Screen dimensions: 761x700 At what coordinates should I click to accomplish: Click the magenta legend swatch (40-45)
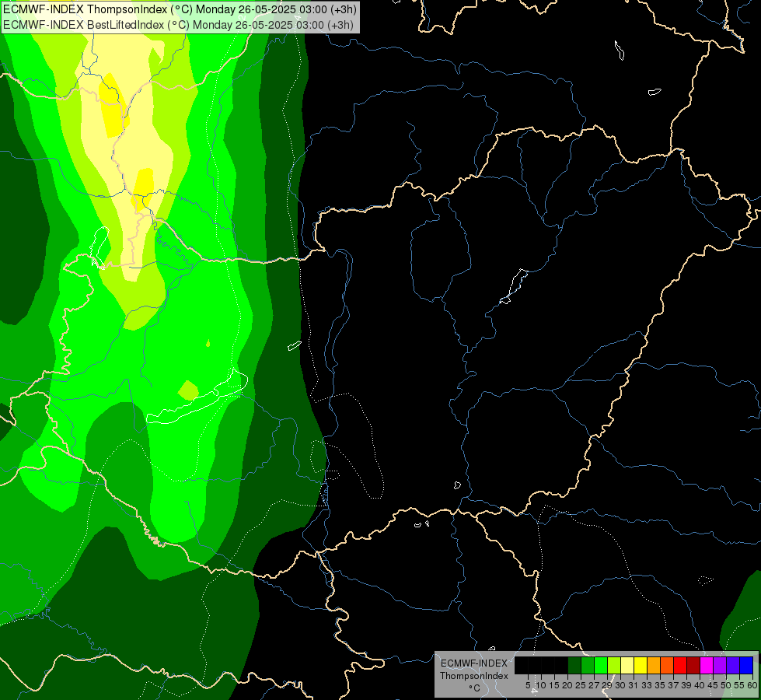[x=707, y=666]
